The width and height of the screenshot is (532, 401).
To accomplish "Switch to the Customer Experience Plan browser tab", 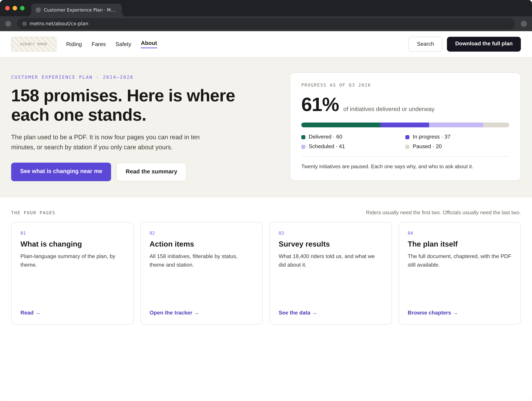I will [x=77, y=10].
